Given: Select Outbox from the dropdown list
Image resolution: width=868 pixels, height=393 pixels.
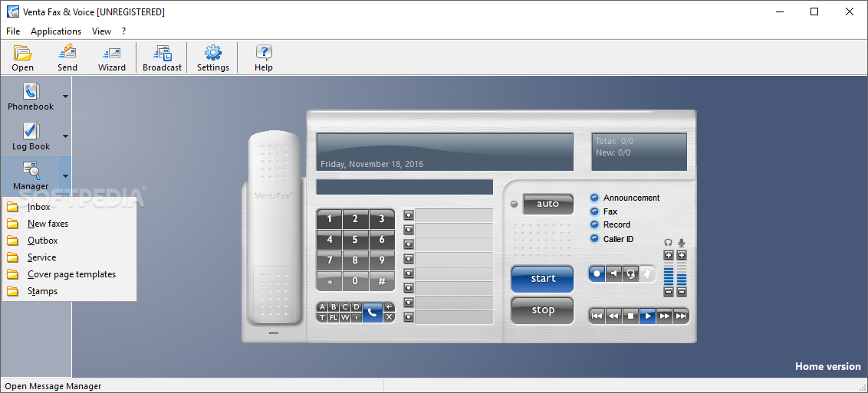Looking at the screenshot, I should [70, 241].
